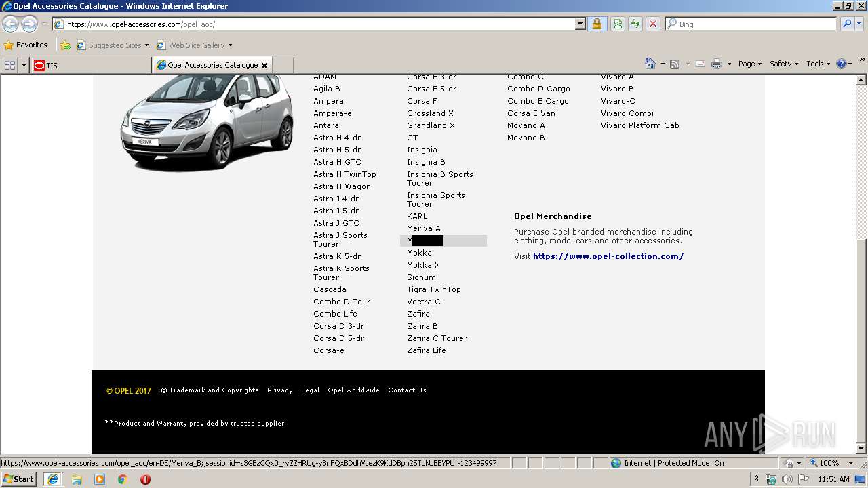Click the browser Back arrow button

[x=10, y=24]
